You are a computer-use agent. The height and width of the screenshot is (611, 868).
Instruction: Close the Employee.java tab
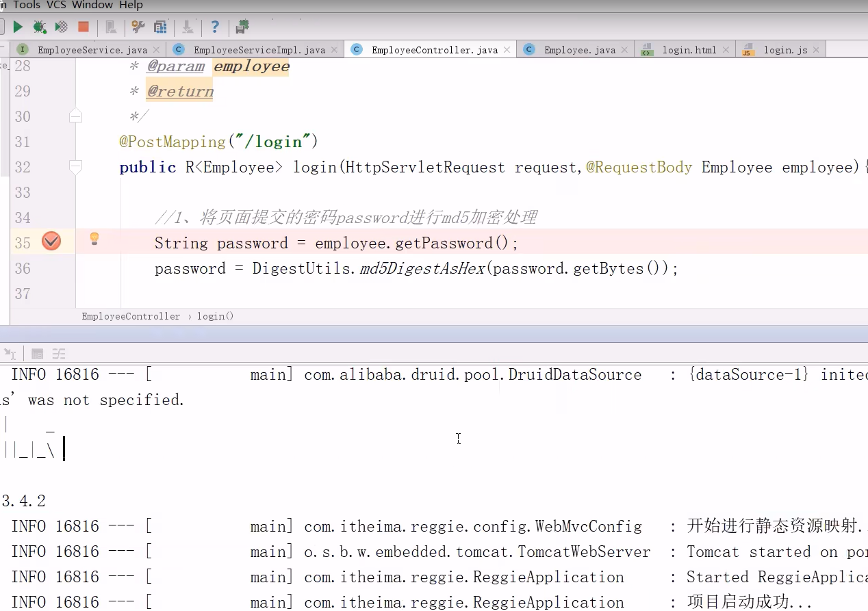point(624,50)
